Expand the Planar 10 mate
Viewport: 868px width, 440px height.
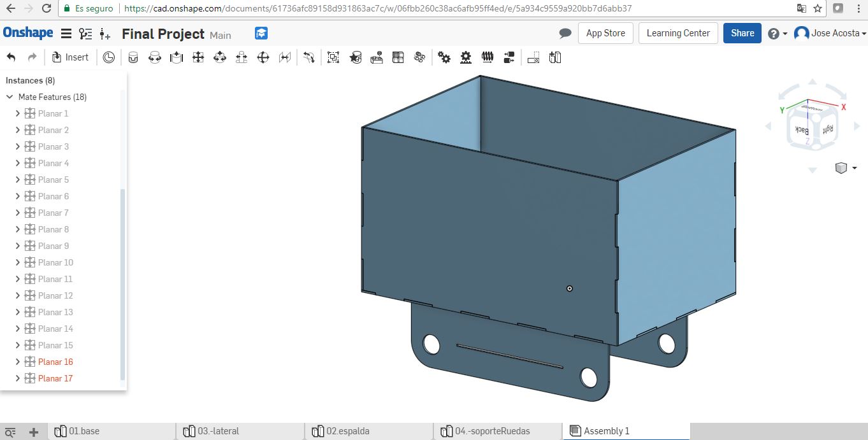(18, 262)
